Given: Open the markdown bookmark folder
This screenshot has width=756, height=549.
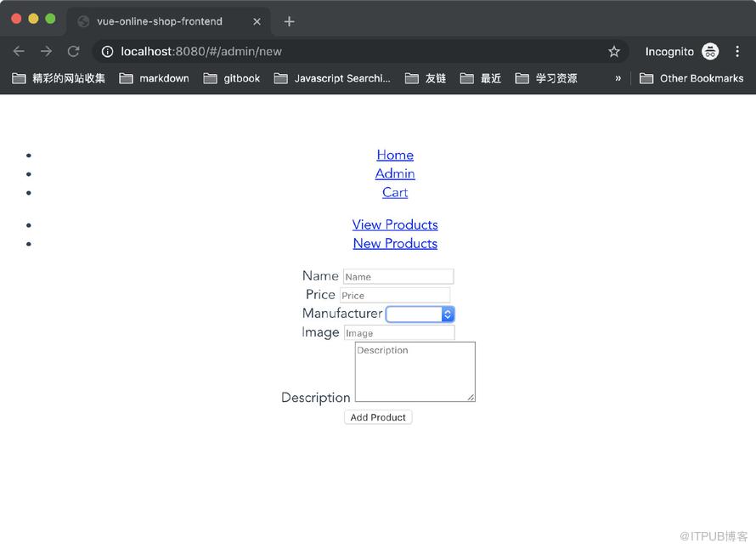Looking at the screenshot, I should (154, 78).
